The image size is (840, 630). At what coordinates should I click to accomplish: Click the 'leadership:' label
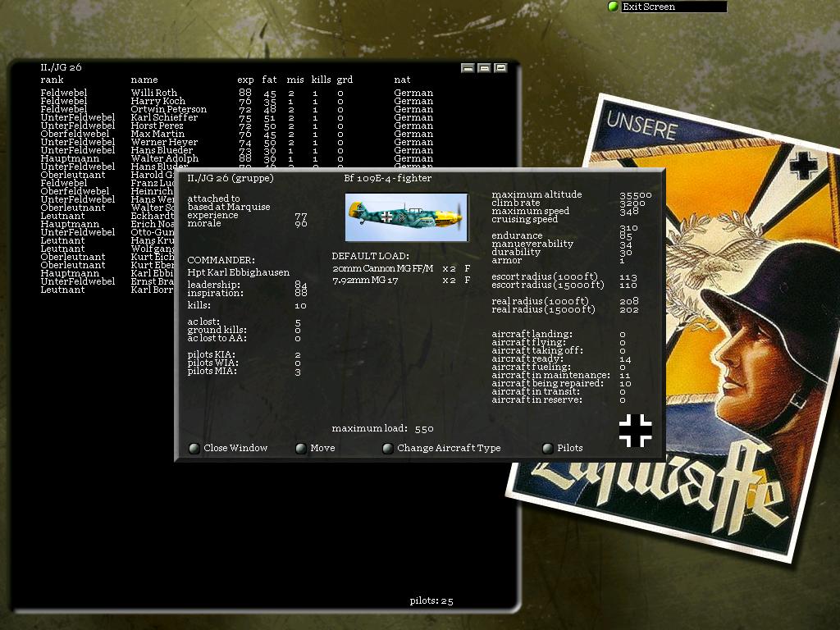tap(214, 285)
